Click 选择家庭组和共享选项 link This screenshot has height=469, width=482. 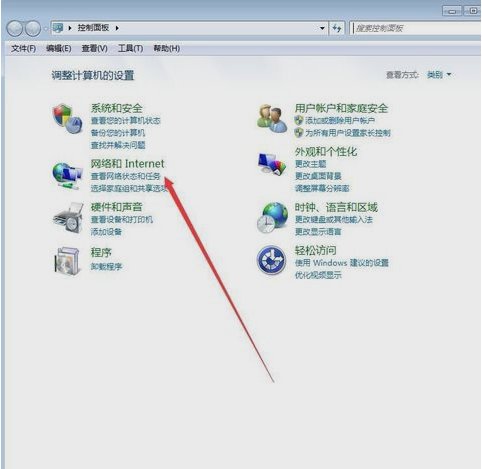[x=129, y=188]
